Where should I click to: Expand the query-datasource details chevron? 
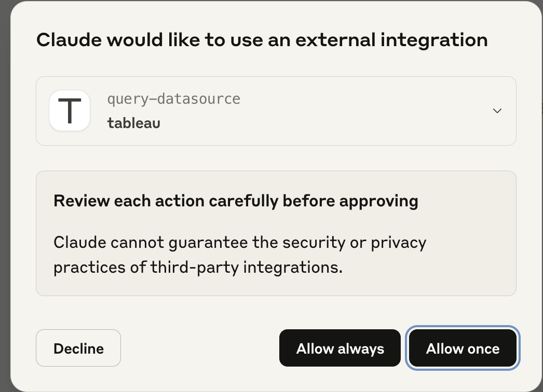[497, 111]
